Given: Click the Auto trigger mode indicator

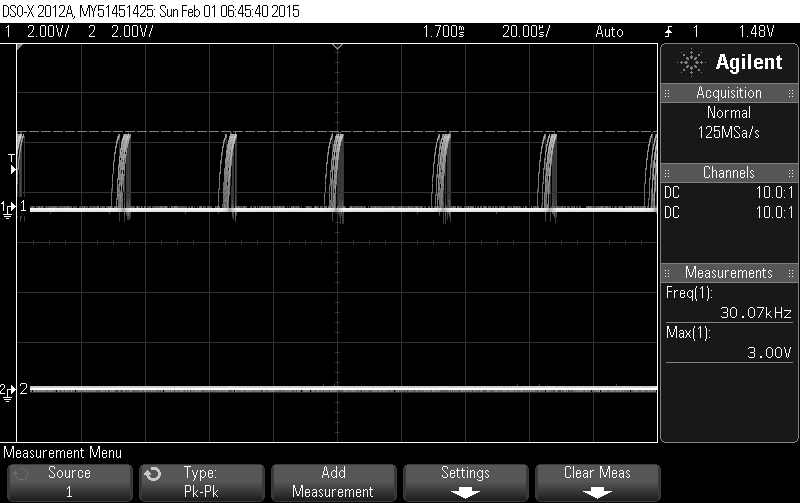Looking at the screenshot, I should [x=609, y=32].
